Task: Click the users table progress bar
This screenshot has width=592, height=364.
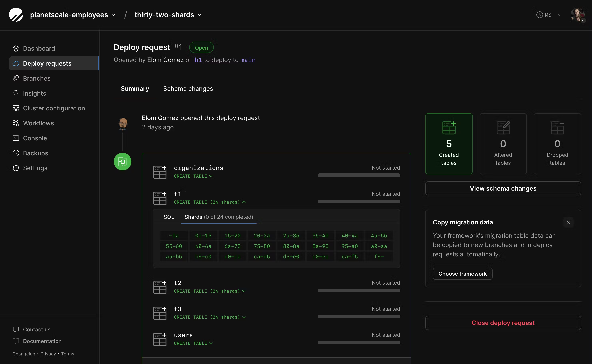Action: [x=359, y=343]
